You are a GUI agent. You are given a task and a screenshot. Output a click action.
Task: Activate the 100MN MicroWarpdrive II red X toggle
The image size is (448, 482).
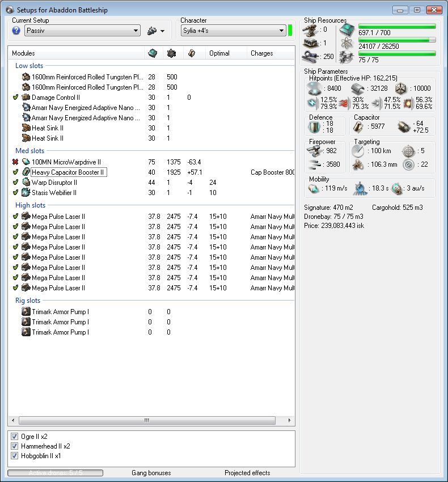click(15, 162)
